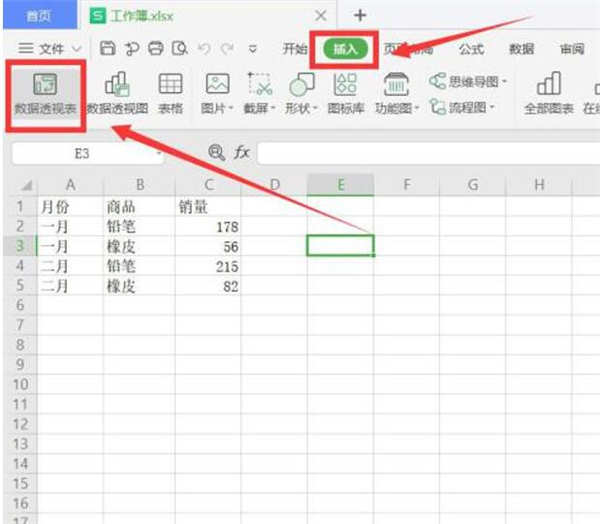Click the print preview icon
The image size is (600, 524).
coord(179,49)
